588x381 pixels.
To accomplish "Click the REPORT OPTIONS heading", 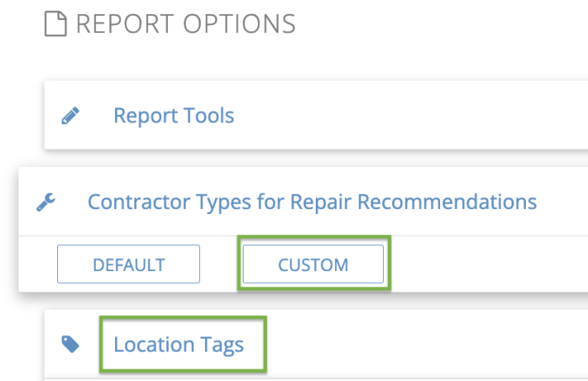I will [x=186, y=24].
